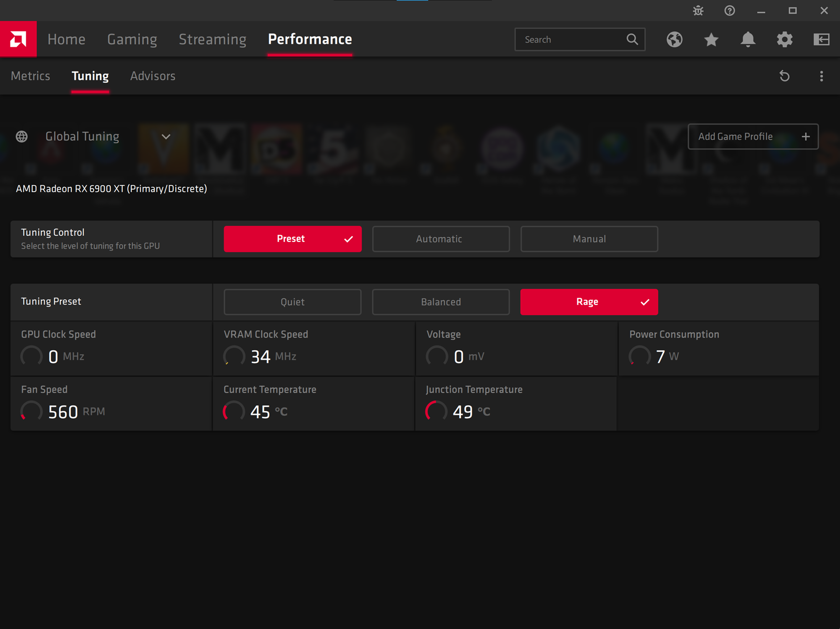Image resolution: width=840 pixels, height=629 pixels.
Task: Open settings gear icon
Action: pos(785,39)
